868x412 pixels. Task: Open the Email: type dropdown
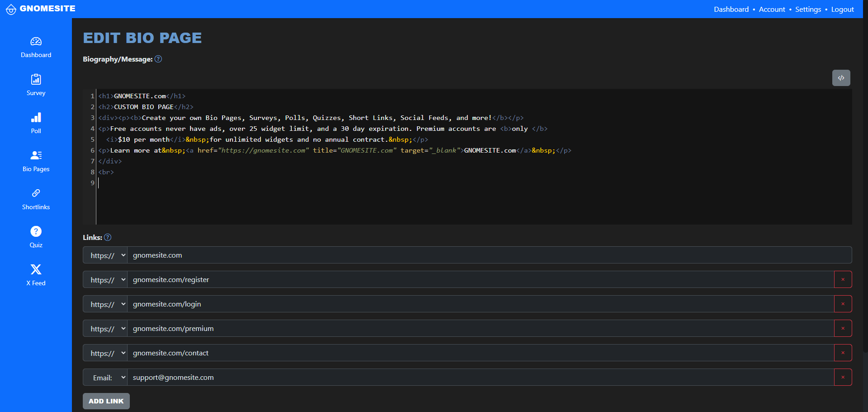tap(105, 377)
